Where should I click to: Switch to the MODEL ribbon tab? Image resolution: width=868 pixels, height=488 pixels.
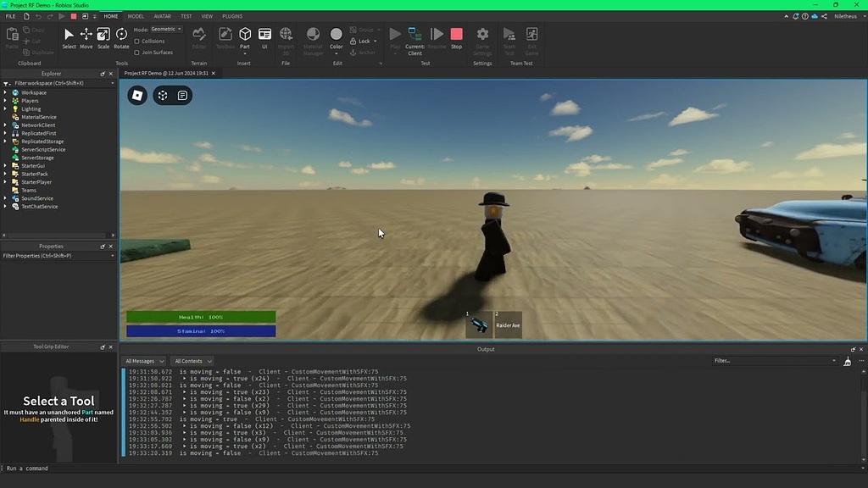click(x=136, y=15)
